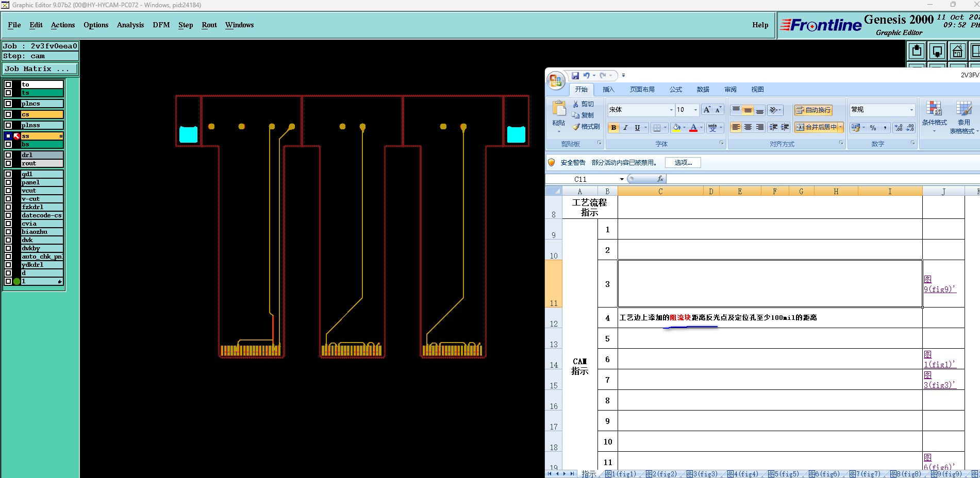The image size is (980, 478).
Task: Decrease indent in Excel alignment group
Action: 773,127
